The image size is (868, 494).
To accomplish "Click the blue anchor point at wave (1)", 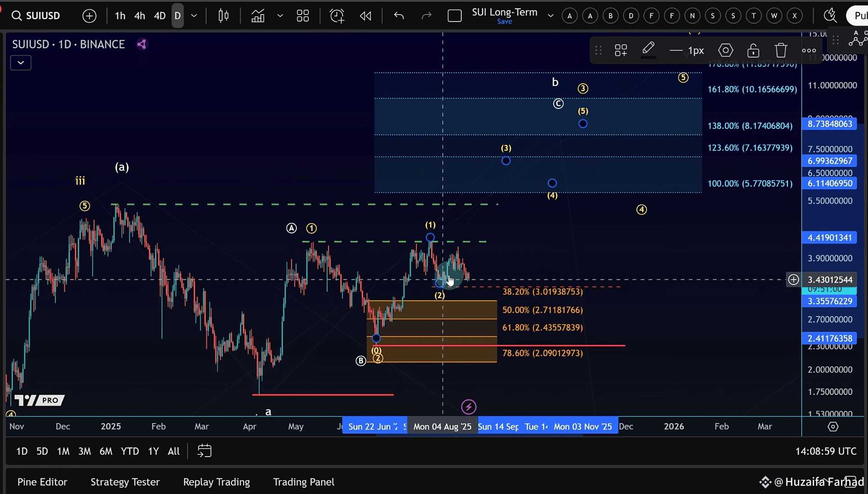I will pos(430,237).
